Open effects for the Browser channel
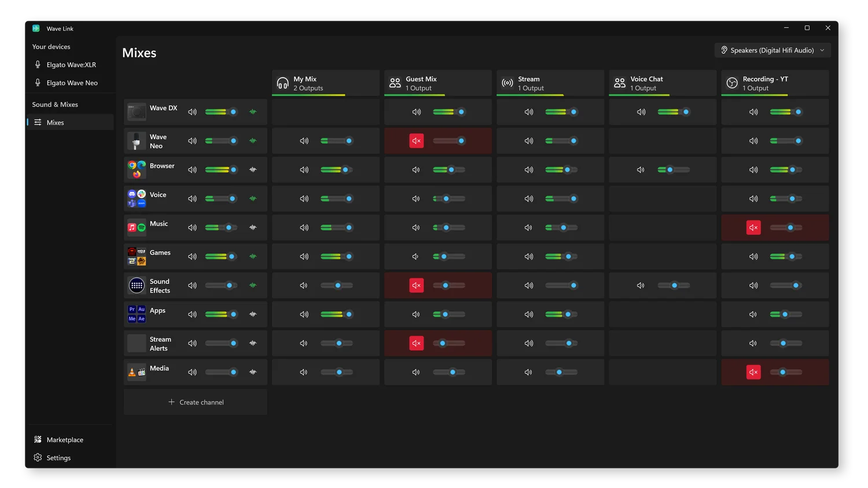Image resolution: width=868 pixels, height=488 pixels. [253, 170]
